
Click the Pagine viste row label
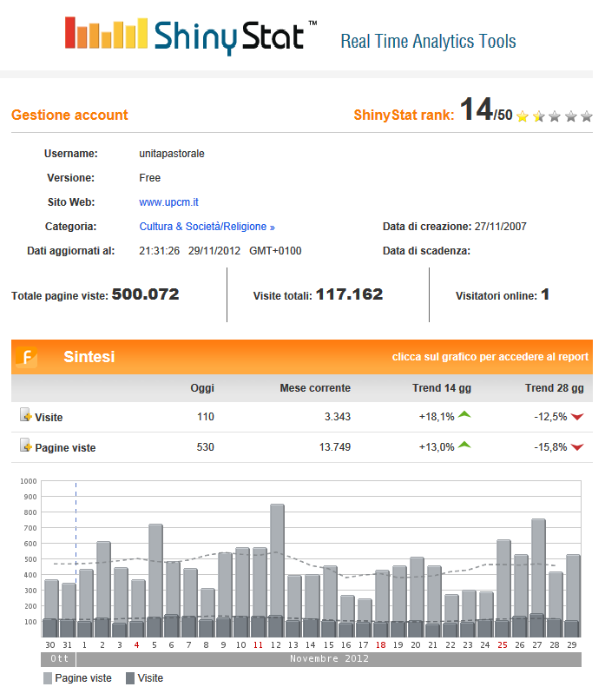65,448
